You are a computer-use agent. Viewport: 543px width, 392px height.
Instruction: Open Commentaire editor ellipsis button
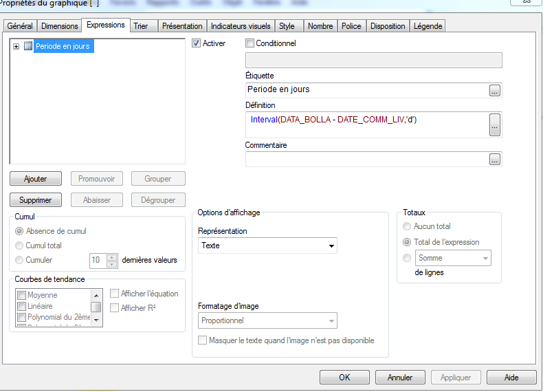[x=494, y=160]
